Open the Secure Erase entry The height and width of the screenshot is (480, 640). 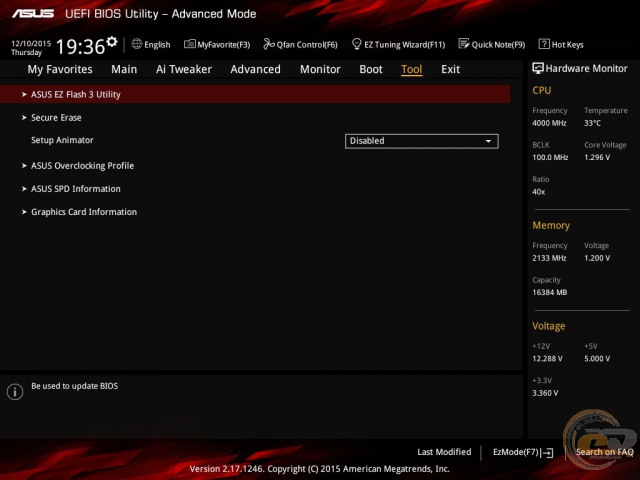[56, 118]
